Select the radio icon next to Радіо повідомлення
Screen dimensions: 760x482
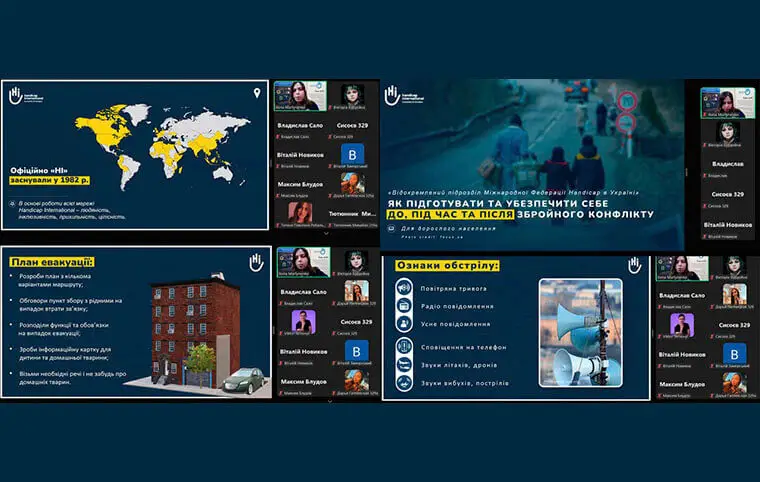[403, 305]
